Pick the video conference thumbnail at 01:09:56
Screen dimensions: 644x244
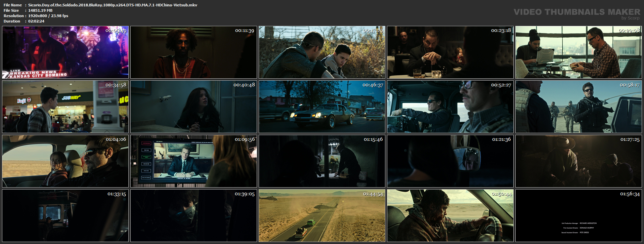coord(194,161)
